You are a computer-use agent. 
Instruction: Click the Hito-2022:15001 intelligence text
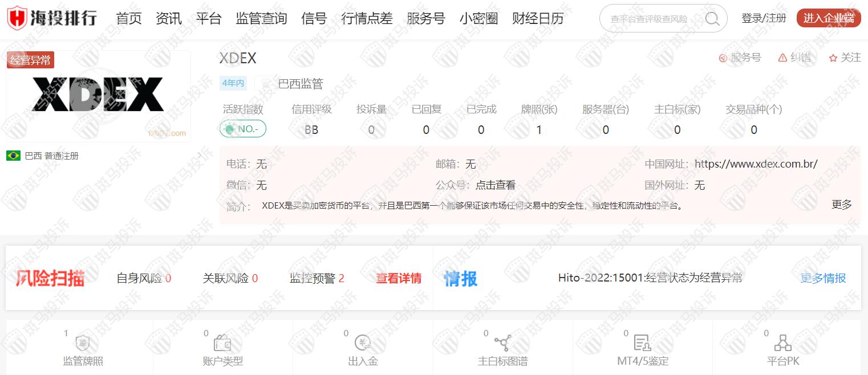tap(650, 278)
